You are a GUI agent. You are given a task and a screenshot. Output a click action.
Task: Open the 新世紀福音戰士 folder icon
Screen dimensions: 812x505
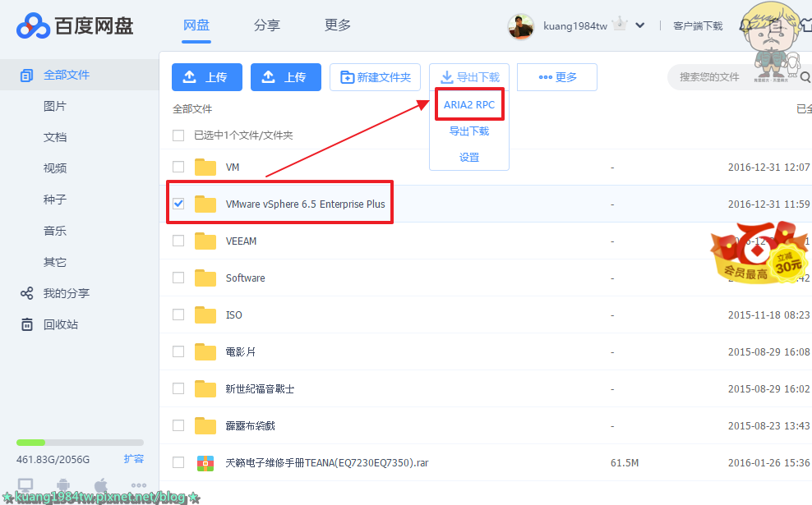(x=205, y=388)
